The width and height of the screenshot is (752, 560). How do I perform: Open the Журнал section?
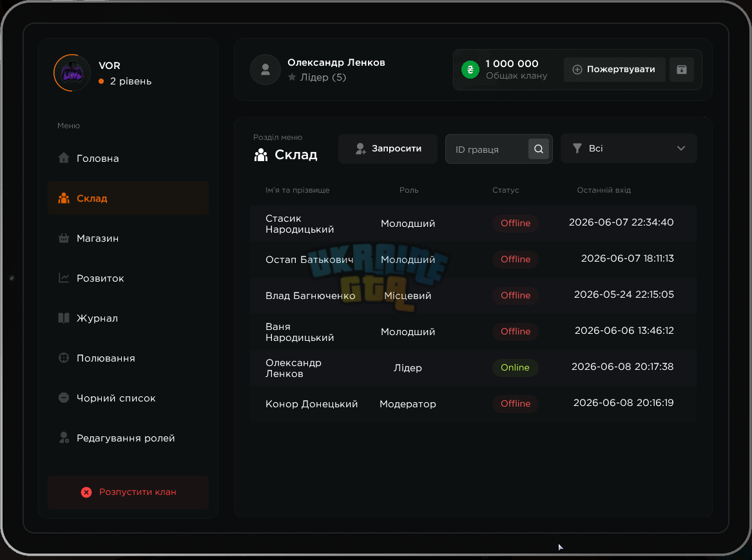click(x=128, y=318)
